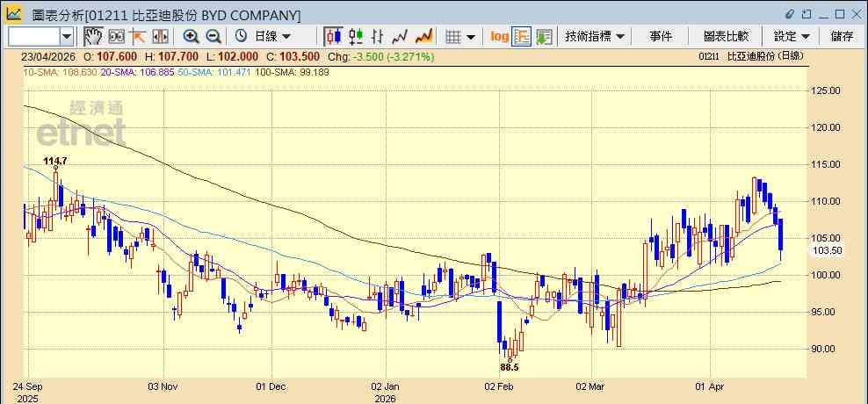The image size is (868, 404).
Task: Switch to red-blue candlestick chart style
Action: pyautogui.click(x=333, y=37)
